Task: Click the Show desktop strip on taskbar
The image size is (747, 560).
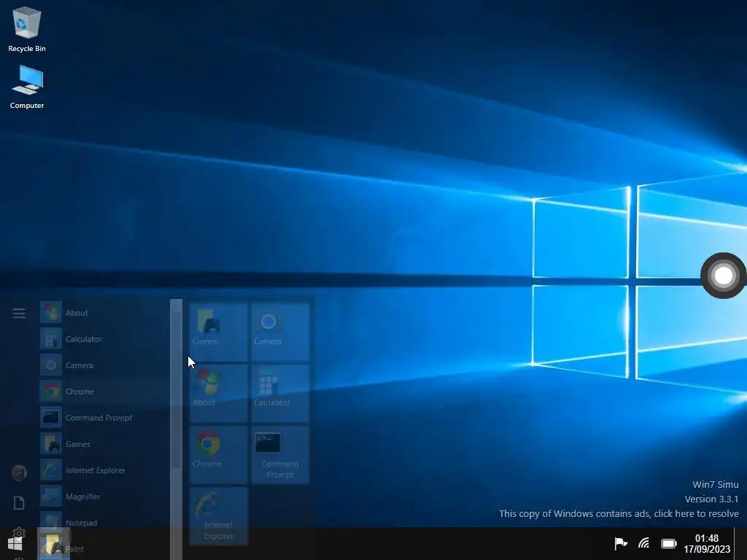Action: click(740, 543)
